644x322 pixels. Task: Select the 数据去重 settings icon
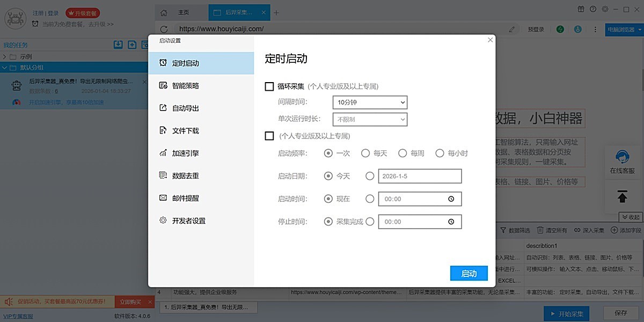[x=163, y=175]
